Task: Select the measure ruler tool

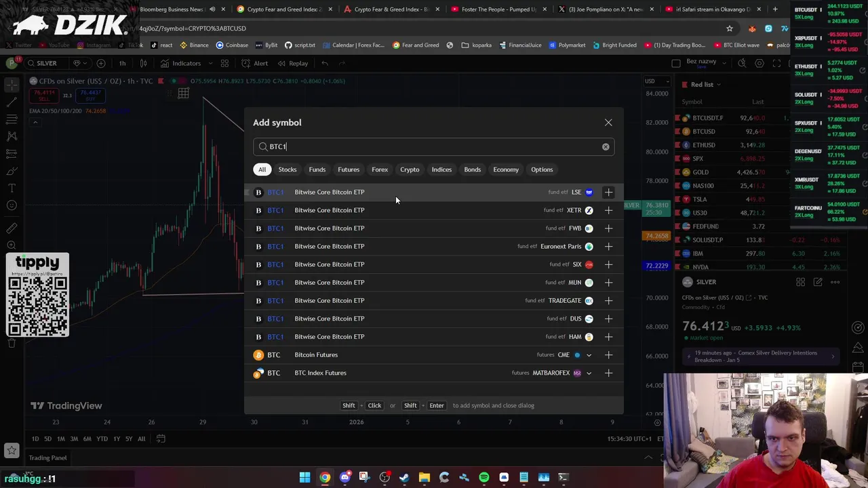Action: pyautogui.click(x=12, y=228)
